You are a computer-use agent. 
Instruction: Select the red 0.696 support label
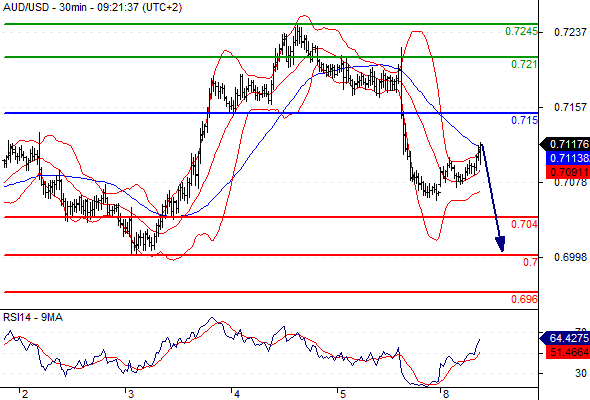(524, 300)
